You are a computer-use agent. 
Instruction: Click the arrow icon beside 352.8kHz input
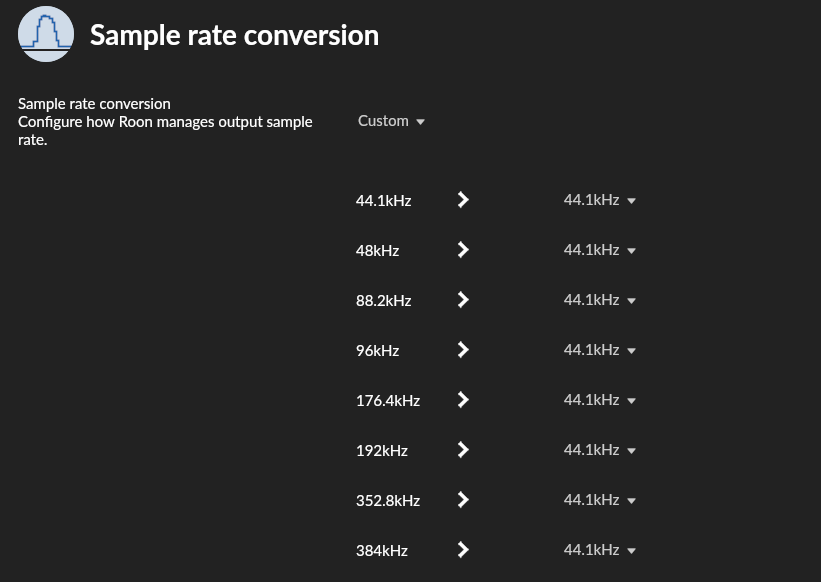tap(463, 500)
